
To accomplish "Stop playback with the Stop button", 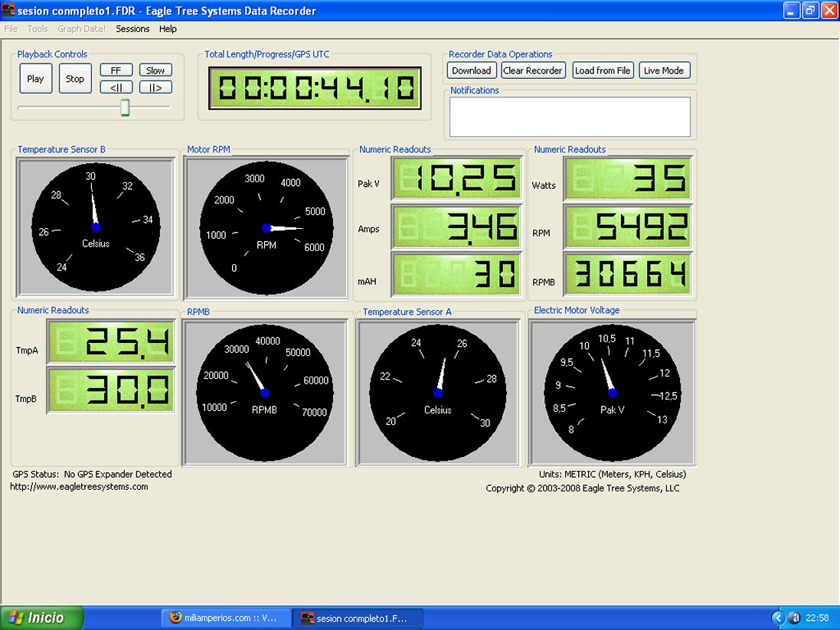I will 75,79.
